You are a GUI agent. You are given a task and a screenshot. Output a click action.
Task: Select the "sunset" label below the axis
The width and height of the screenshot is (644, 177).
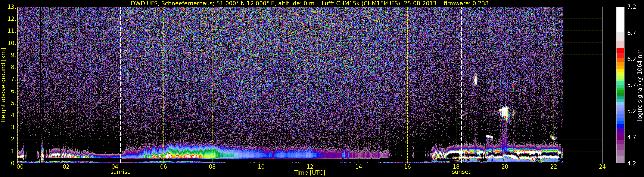click(x=461, y=172)
